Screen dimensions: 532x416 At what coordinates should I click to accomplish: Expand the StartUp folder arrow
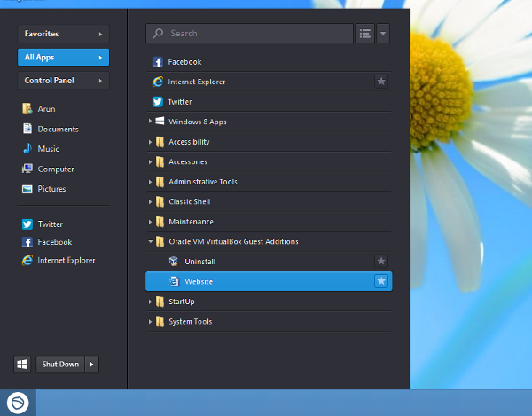(150, 302)
